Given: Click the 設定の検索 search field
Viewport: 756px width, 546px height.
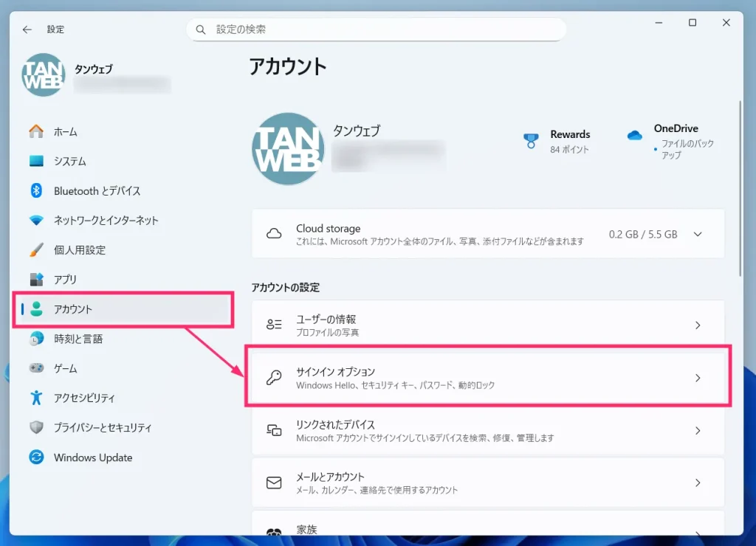Looking at the screenshot, I should point(376,30).
